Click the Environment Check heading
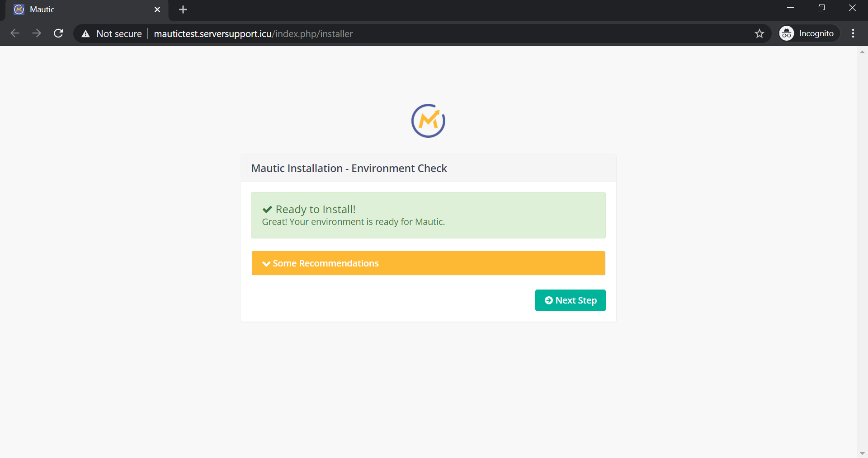 pyautogui.click(x=349, y=168)
